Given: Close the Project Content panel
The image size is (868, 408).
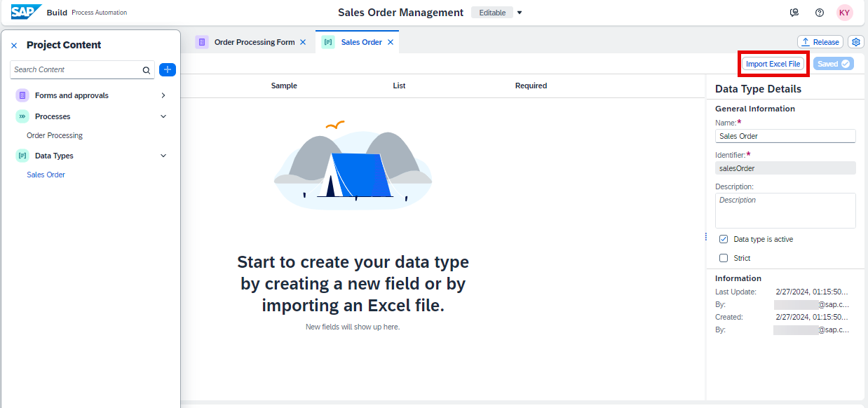Looking at the screenshot, I should [14, 45].
